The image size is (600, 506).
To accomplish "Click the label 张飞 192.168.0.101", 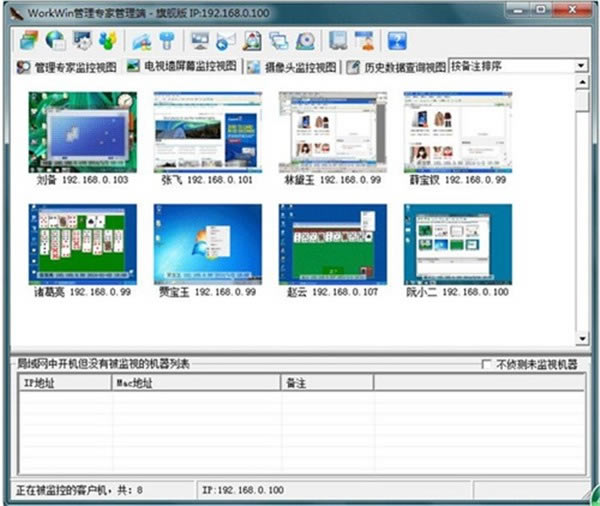I will pyautogui.click(x=207, y=180).
